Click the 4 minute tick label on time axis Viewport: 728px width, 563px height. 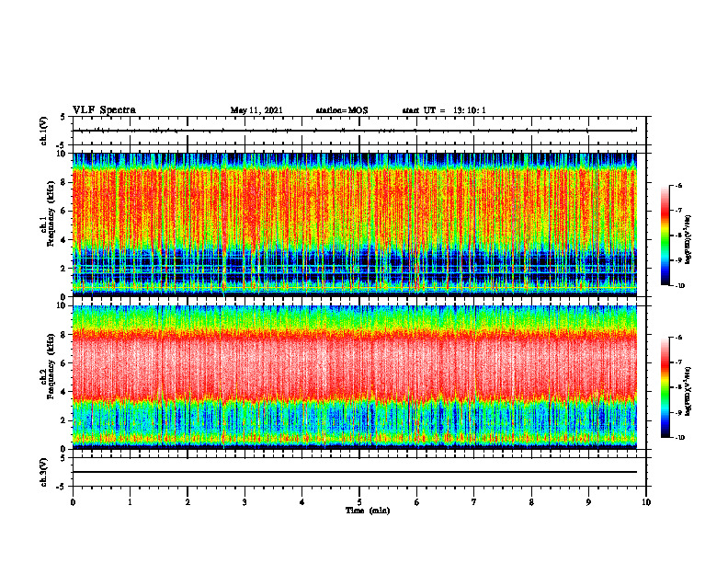click(x=302, y=502)
